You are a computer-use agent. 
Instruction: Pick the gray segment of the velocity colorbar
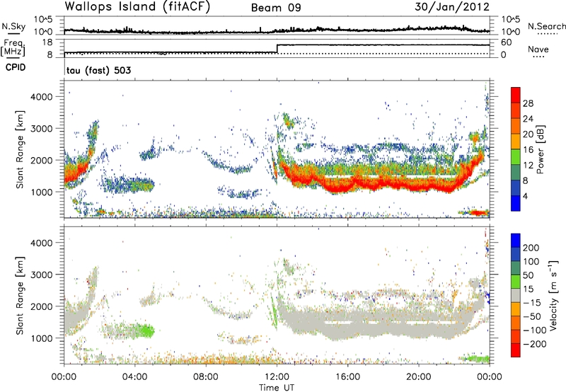click(x=516, y=295)
